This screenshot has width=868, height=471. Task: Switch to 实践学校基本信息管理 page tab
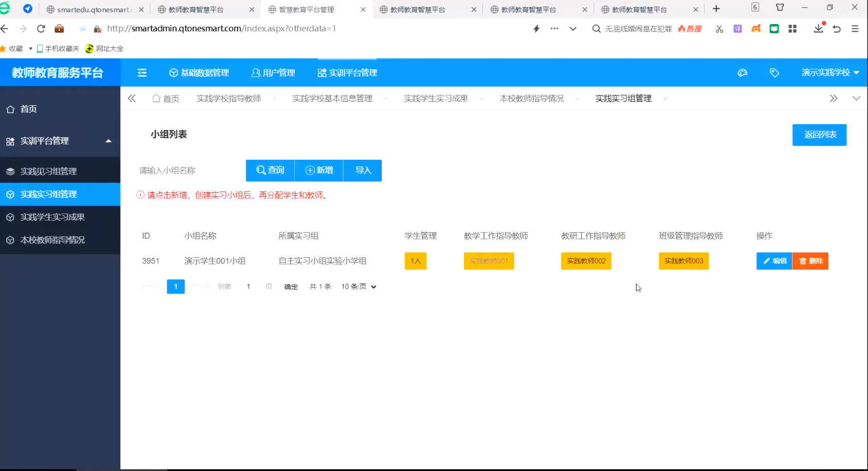pos(333,98)
